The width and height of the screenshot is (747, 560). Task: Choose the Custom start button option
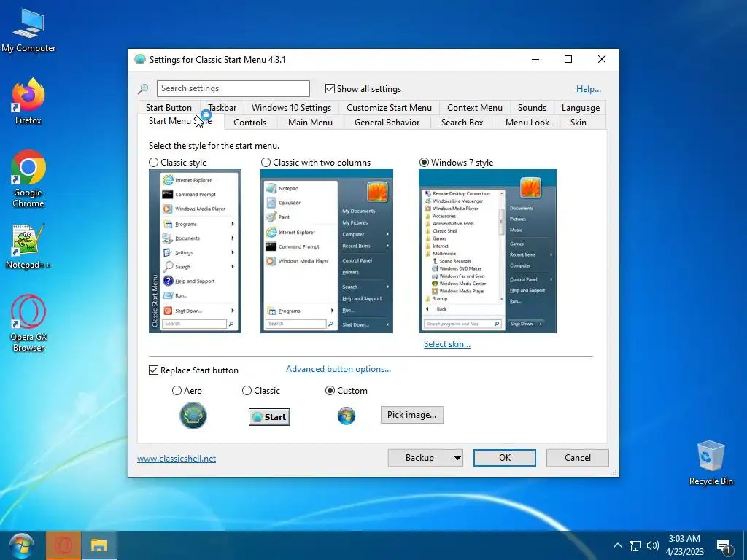click(330, 391)
